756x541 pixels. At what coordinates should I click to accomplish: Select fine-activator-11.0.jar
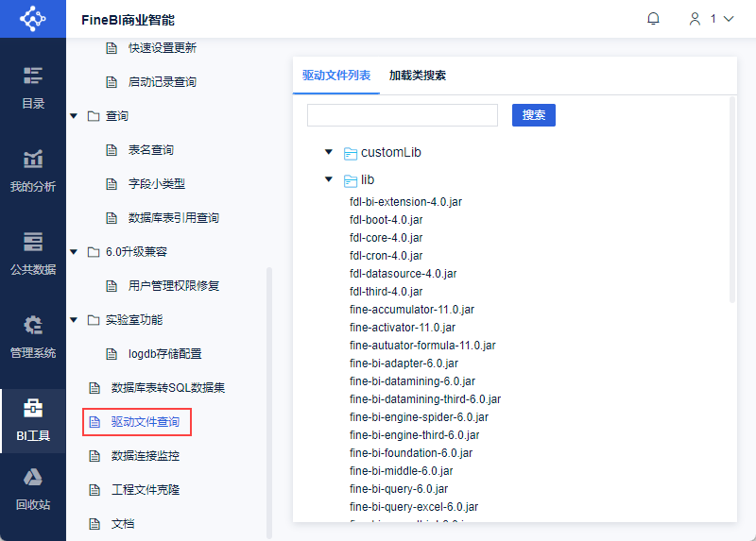tap(403, 328)
